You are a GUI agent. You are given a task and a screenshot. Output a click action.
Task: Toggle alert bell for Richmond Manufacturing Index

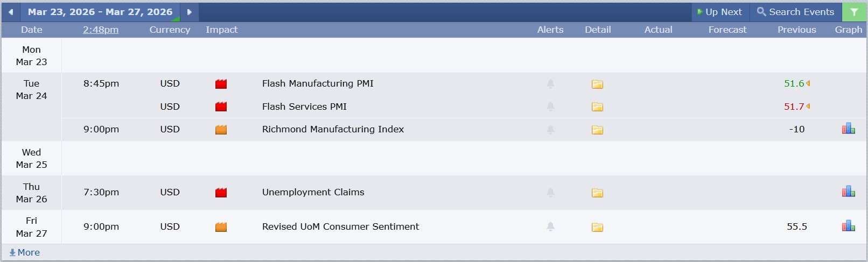point(550,130)
